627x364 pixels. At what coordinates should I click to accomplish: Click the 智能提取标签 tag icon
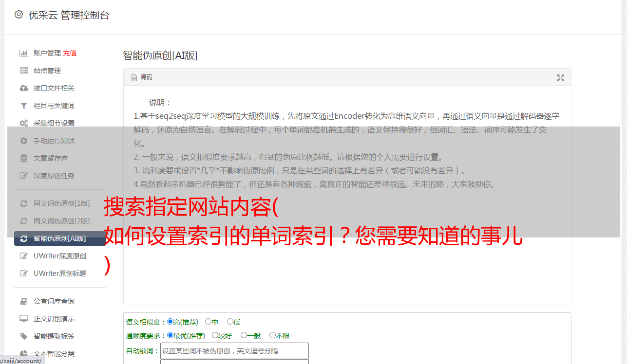pos(23,336)
